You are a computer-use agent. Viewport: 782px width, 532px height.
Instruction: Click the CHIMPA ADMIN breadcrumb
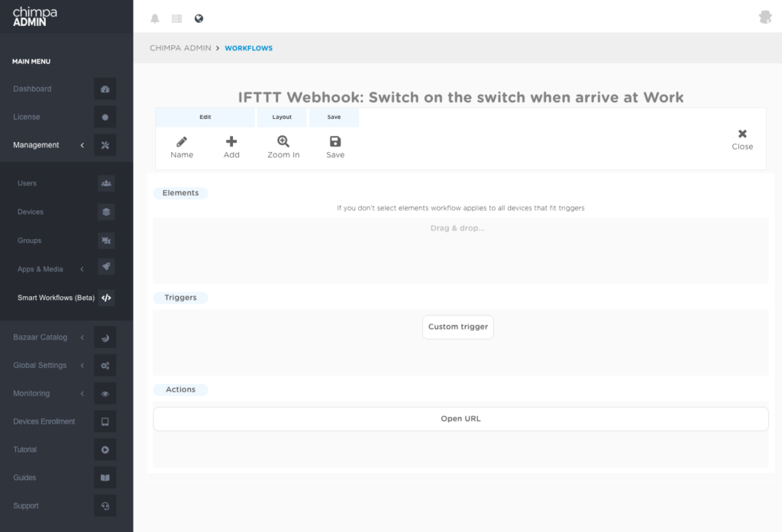click(180, 48)
